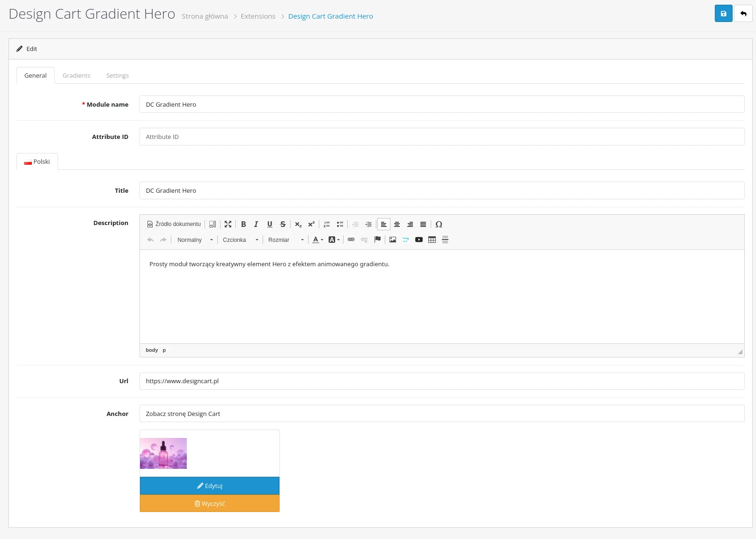Open the Normalny paragraph format dropdown
756x539 pixels.
click(195, 240)
